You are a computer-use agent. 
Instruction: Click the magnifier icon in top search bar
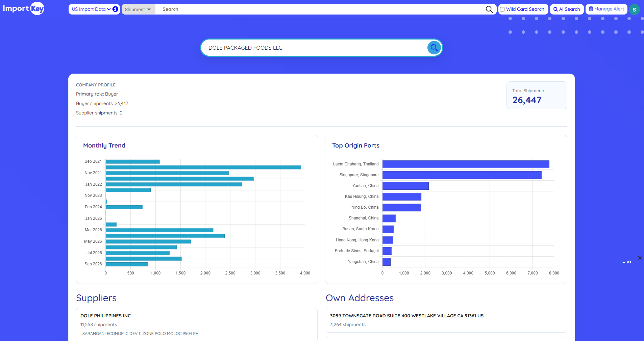coord(489,9)
